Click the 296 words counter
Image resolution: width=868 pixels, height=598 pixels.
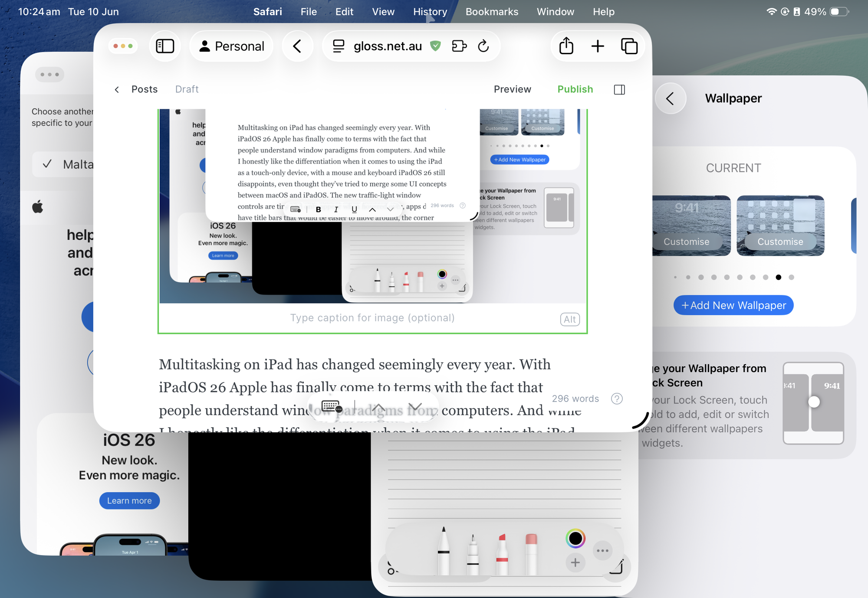pyautogui.click(x=575, y=399)
